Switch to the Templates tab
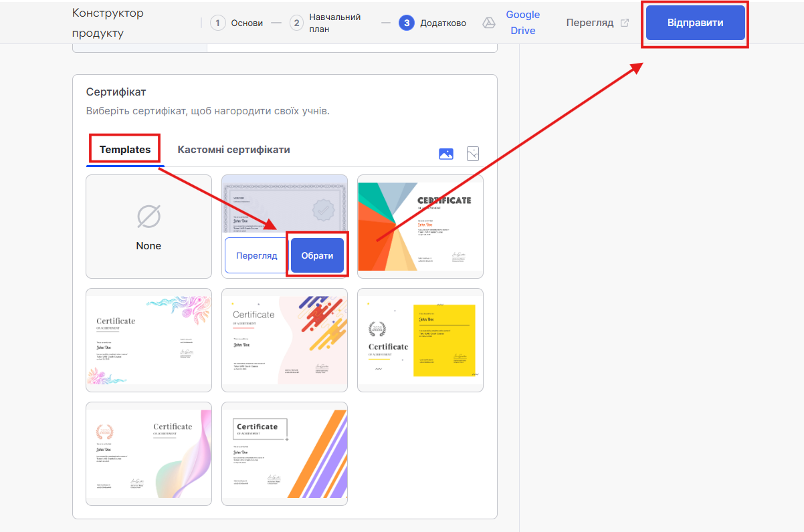Image resolution: width=804 pixels, height=532 pixels. tap(125, 150)
